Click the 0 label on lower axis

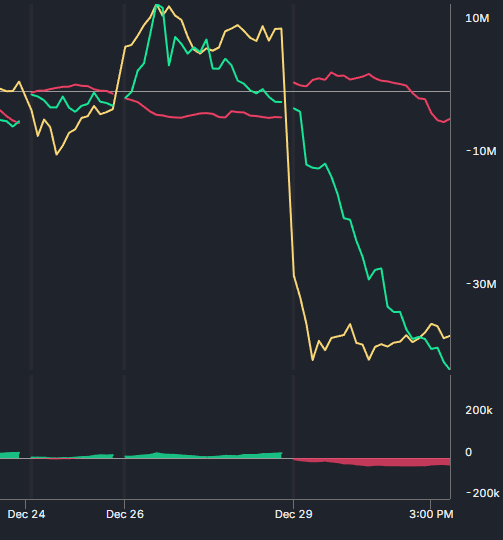469,452
